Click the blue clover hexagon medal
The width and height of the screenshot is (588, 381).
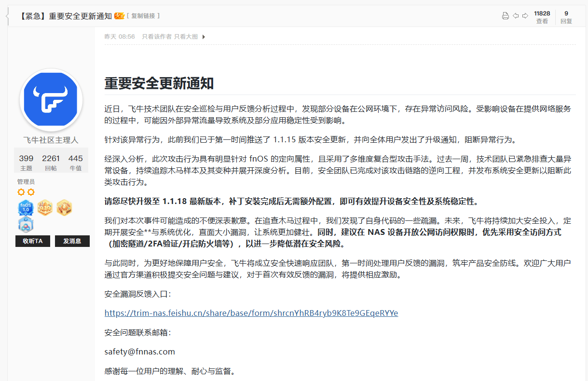[x=26, y=225]
